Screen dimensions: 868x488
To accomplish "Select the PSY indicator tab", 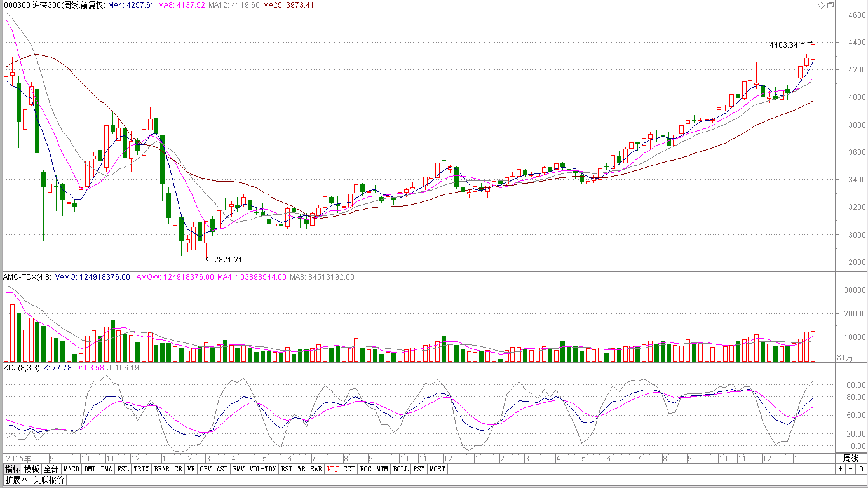I will pyautogui.click(x=419, y=469).
